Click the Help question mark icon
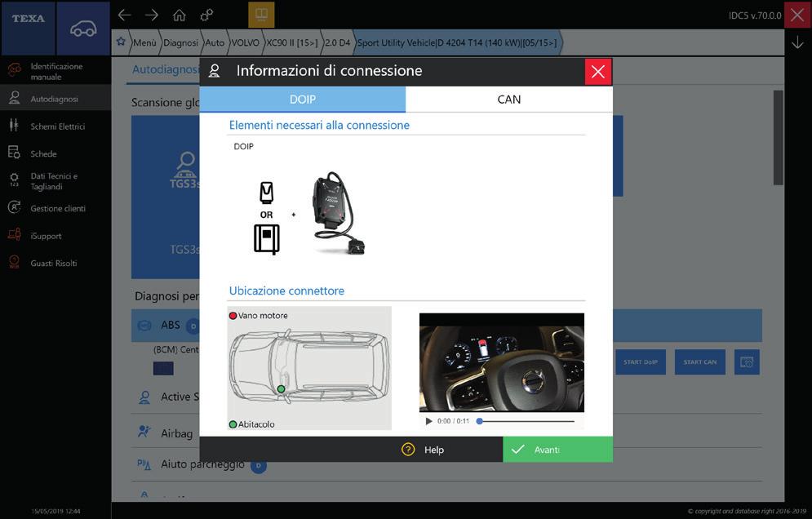The height and width of the screenshot is (519, 812). [x=408, y=450]
